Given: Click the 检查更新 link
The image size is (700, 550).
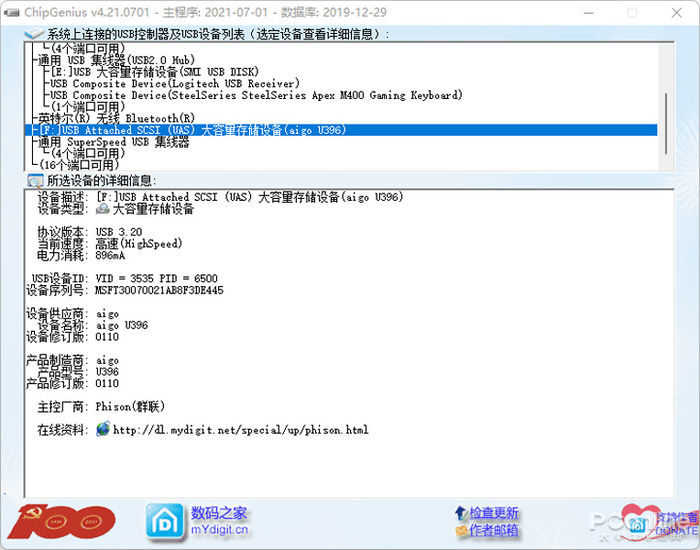Looking at the screenshot, I should coord(494,513).
